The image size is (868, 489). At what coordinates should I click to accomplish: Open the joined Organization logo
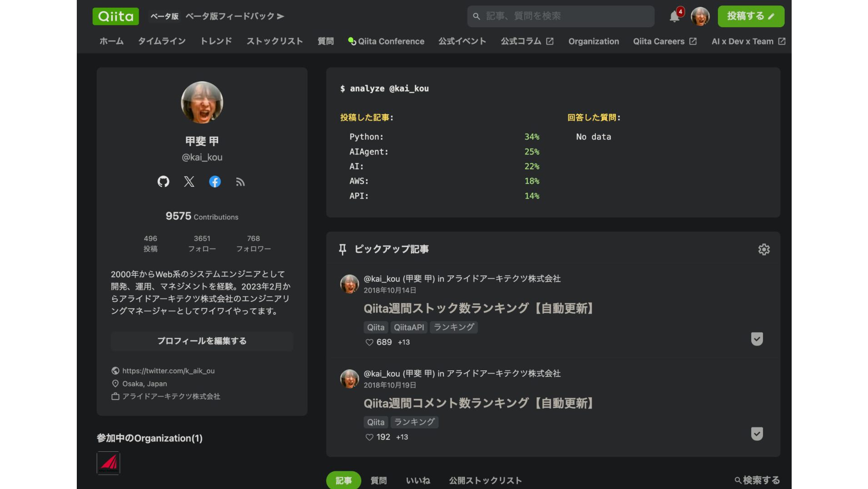108,463
